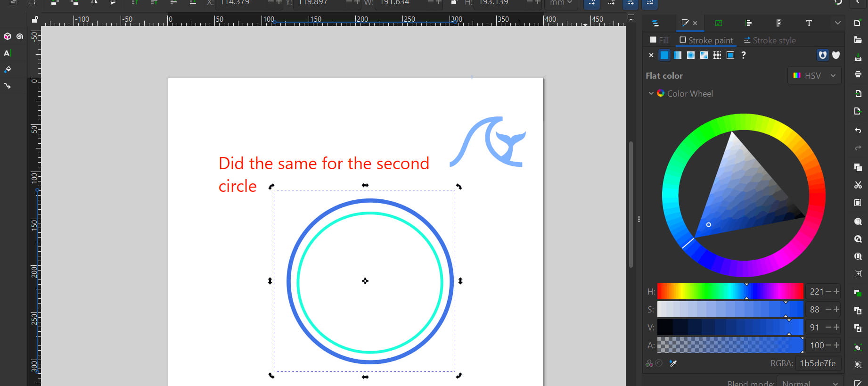The image size is (868, 386).
Task: Toggle the evenodd fill rule button
Action: coord(822,55)
